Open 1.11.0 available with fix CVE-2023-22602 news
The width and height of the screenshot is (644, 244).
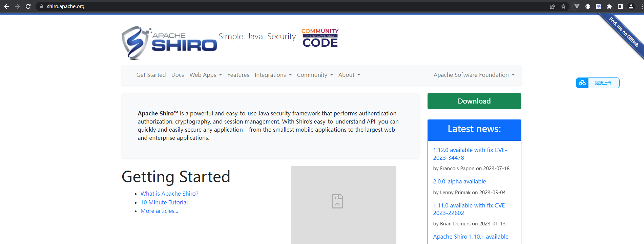click(470, 209)
